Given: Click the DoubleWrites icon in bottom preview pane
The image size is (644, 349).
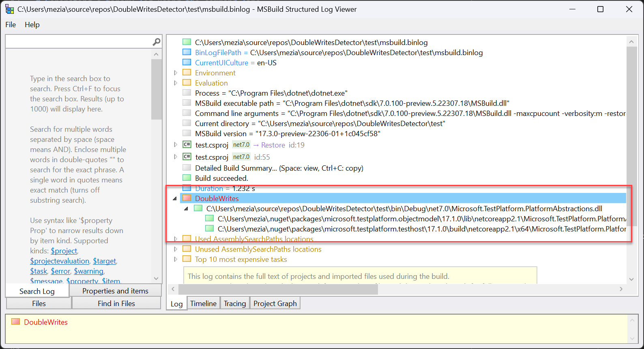Looking at the screenshot, I should 16,322.
